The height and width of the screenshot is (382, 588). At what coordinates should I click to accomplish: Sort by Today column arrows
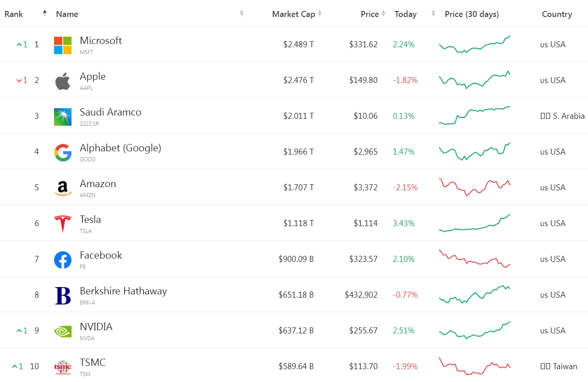point(434,14)
